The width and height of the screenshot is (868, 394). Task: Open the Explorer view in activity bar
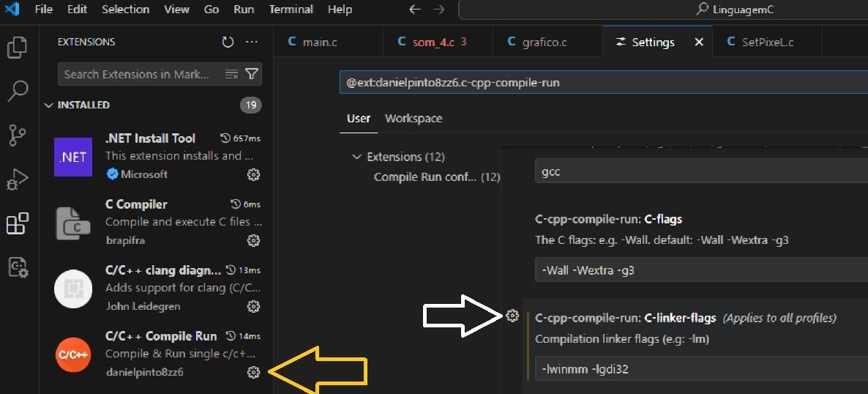click(17, 48)
